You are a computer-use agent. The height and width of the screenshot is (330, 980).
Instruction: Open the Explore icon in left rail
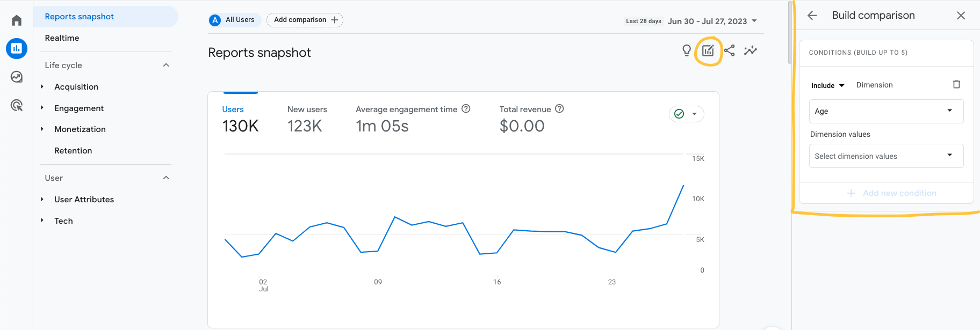17,77
